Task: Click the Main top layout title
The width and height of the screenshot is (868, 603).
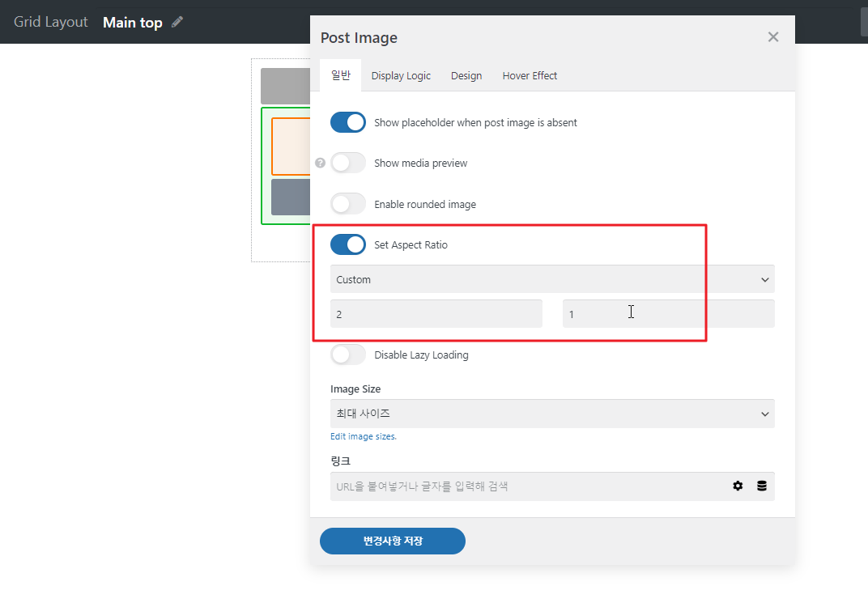Action: (x=133, y=22)
